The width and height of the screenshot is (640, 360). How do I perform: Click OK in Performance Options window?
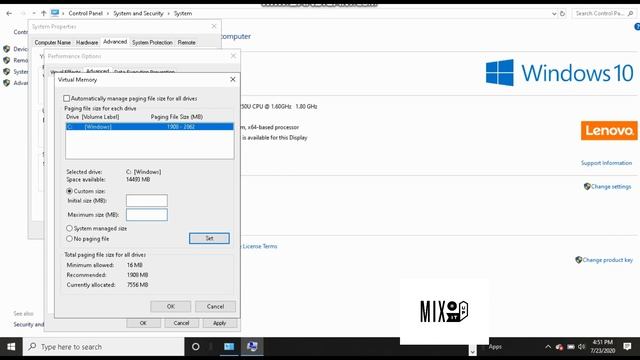click(x=143, y=323)
